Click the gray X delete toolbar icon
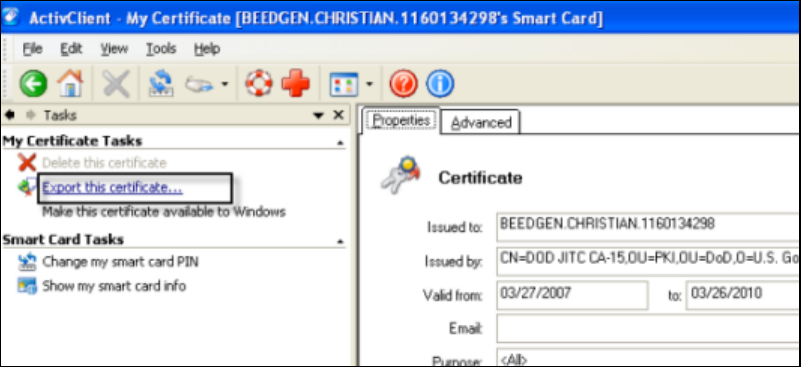The width and height of the screenshot is (801, 367). click(116, 84)
